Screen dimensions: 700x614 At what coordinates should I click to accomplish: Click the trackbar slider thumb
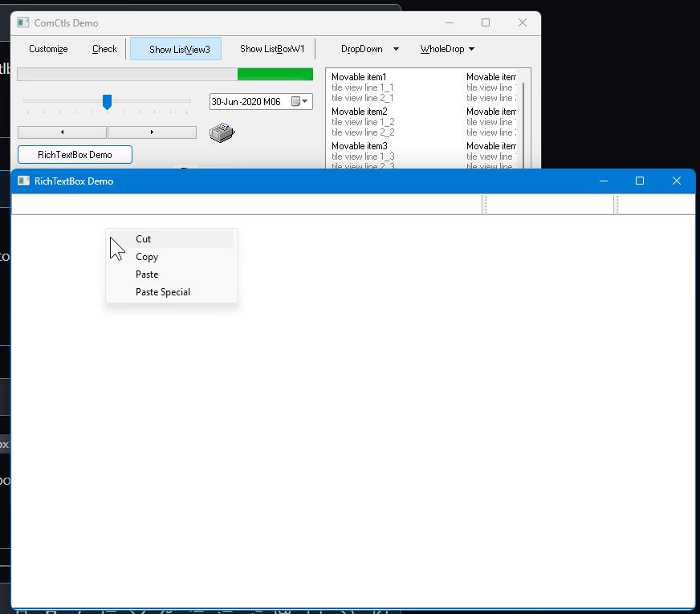click(x=107, y=103)
